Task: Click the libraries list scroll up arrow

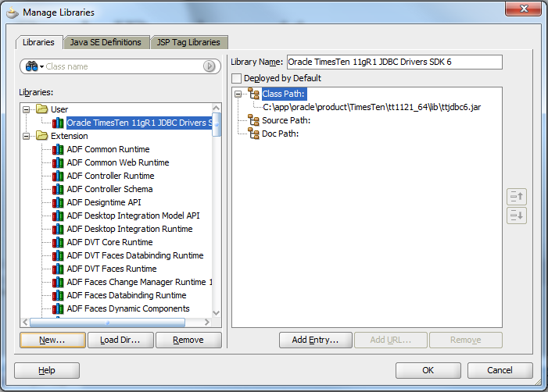Action: pos(217,108)
